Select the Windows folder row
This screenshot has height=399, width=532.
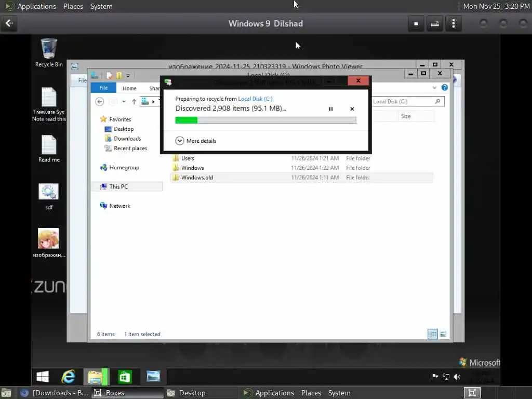pyautogui.click(x=301, y=168)
